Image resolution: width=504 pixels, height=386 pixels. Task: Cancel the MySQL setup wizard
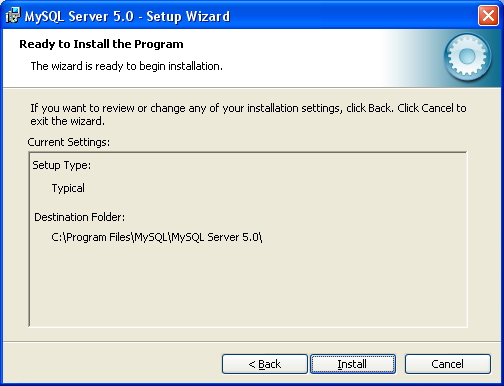pos(448,364)
